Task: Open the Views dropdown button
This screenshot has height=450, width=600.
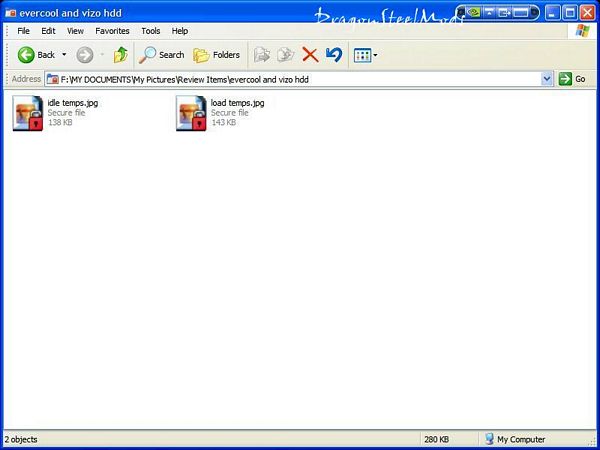Action: (x=365, y=55)
